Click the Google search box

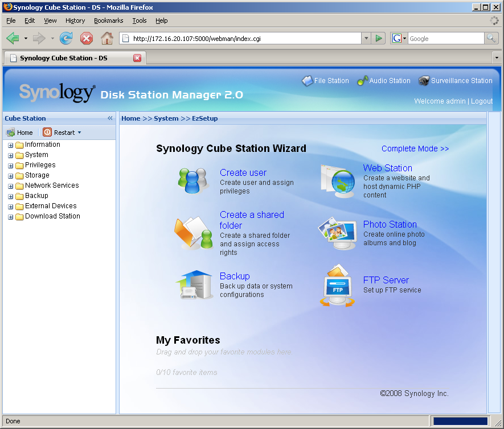point(446,39)
